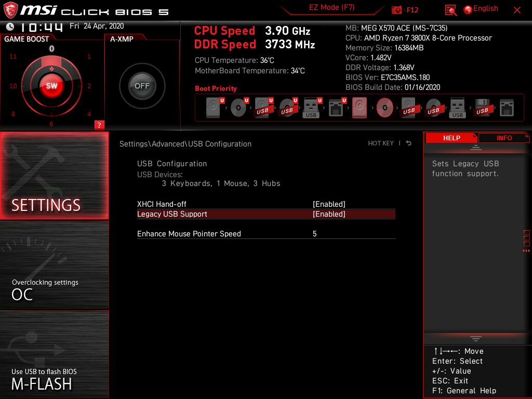
Task: Select the UEFI USB key boot icon
Action: (x=312, y=108)
